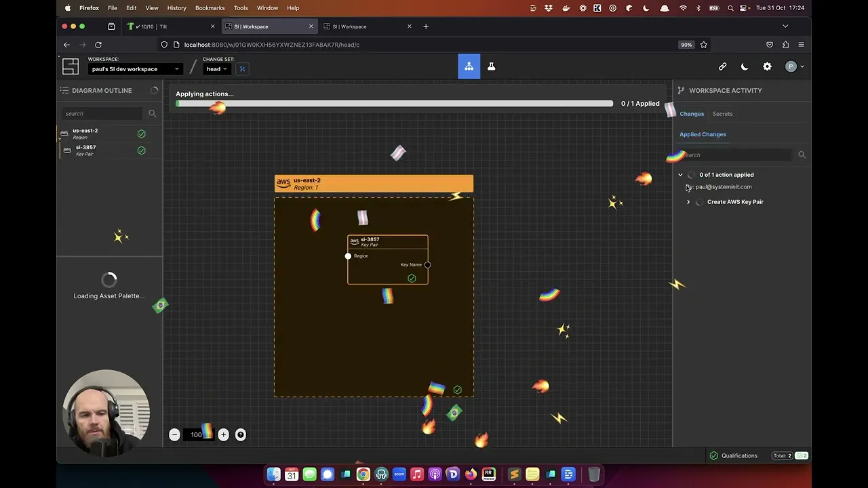Open the Bookmarks menu in menu bar
Viewport: 868px width, 488px height.
click(210, 8)
